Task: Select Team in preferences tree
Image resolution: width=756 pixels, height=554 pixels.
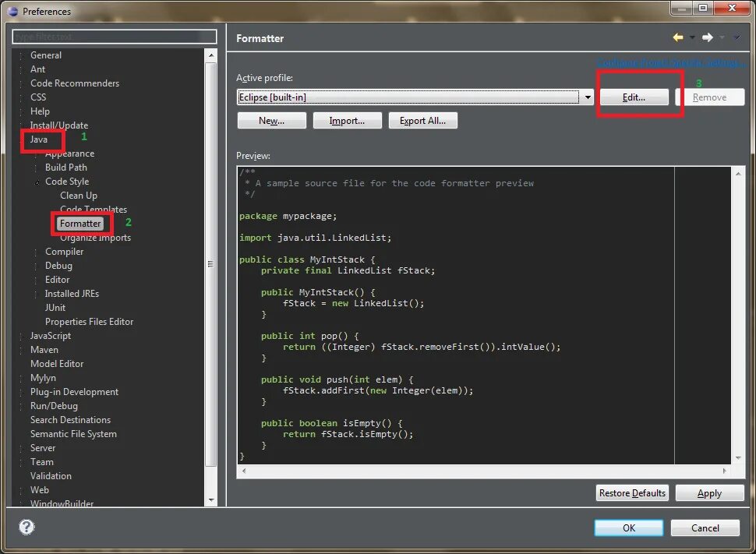Action: 42,461
